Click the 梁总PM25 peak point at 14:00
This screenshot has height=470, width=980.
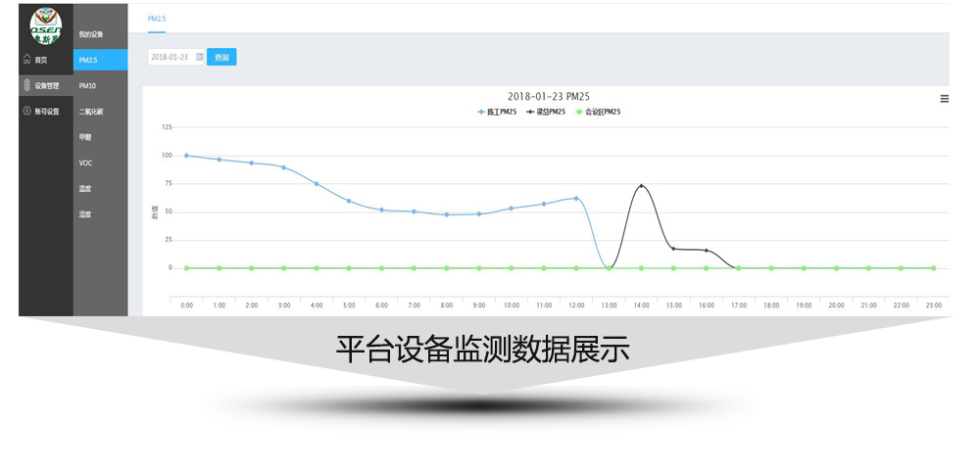pyautogui.click(x=641, y=185)
